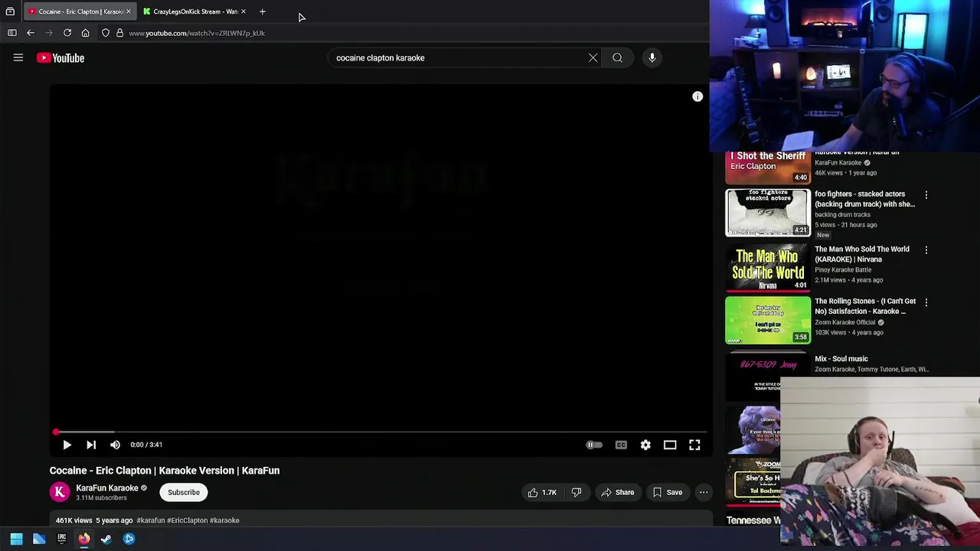Screen dimensions: 980x551
Task: Open the Rolling Stones Satisfaction karaoke thumbnail
Action: coord(768,320)
